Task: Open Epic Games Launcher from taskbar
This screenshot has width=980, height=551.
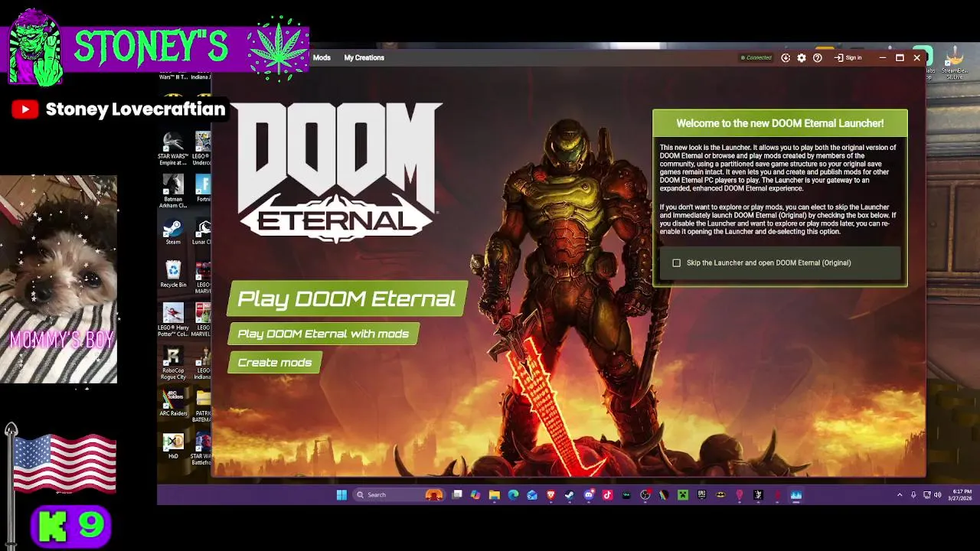Action: tap(701, 495)
